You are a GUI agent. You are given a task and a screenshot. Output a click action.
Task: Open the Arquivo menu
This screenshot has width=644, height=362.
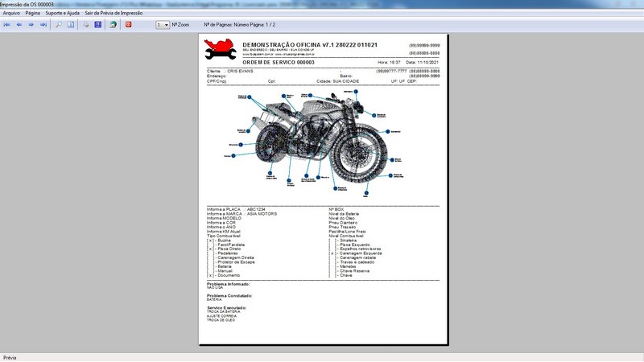11,13
